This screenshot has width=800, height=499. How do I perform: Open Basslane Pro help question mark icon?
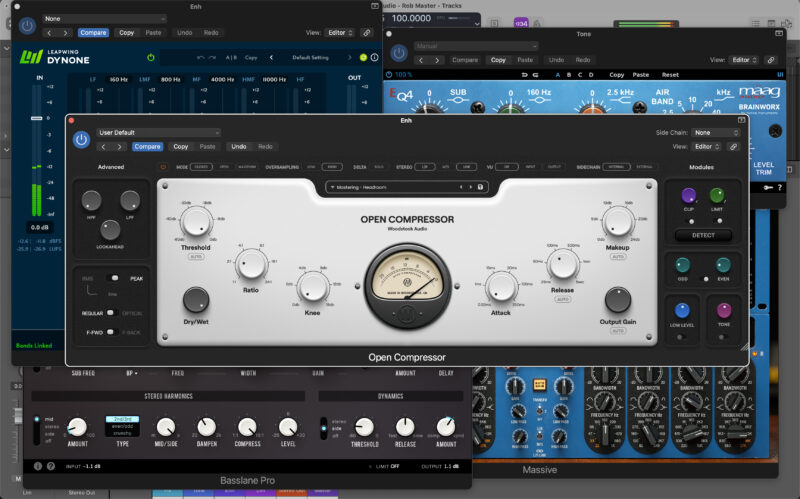[51, 466]
